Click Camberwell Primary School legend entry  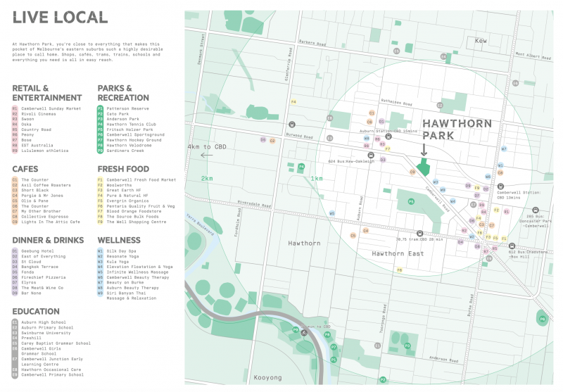coord(52,375)
